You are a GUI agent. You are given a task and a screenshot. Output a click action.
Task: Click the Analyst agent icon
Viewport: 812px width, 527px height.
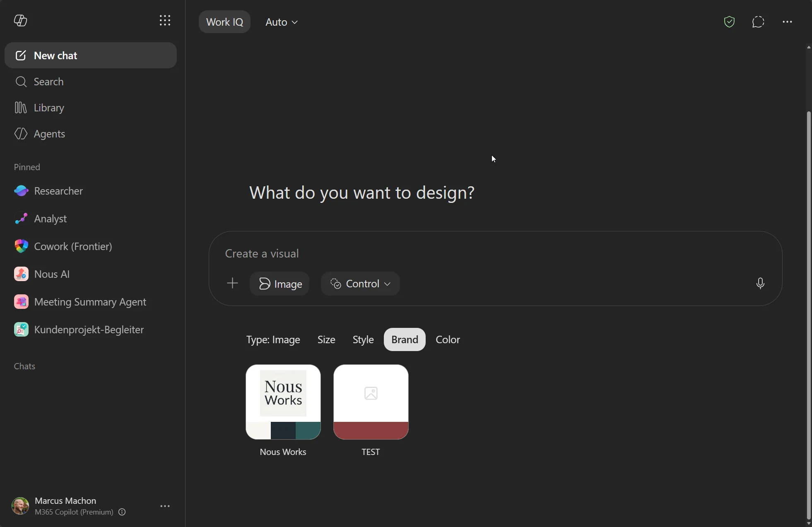point(21,219)
